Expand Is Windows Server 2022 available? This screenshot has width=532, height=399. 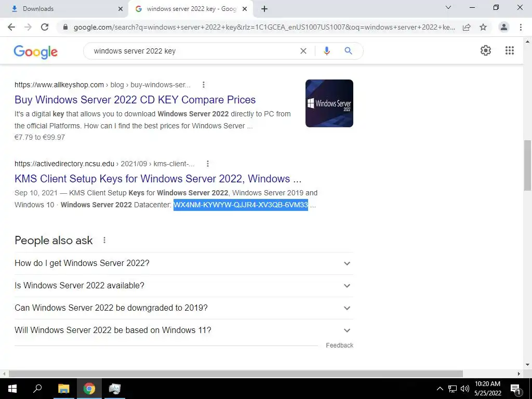click(x=184, y=286)
